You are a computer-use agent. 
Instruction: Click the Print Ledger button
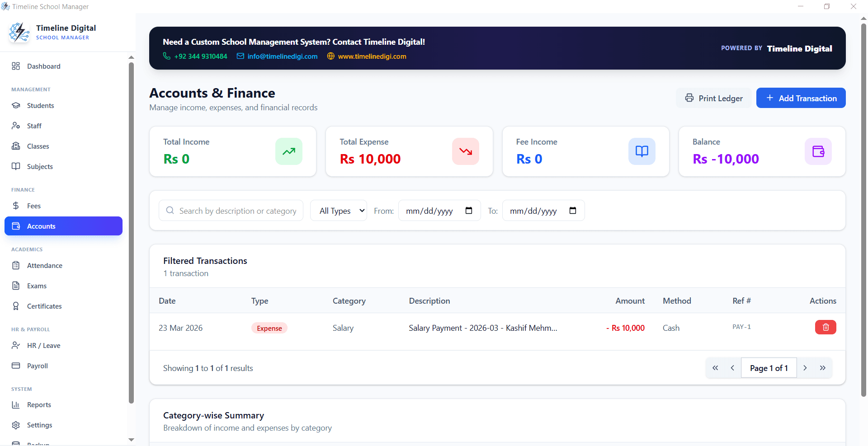tap(714, 98)
